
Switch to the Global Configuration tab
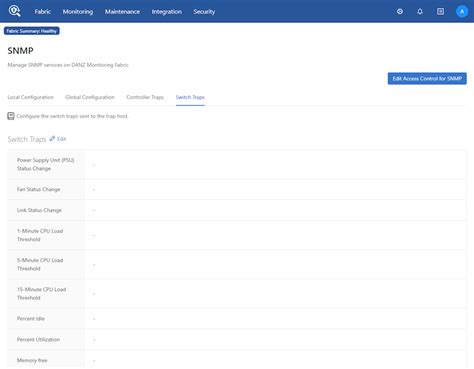90,97
